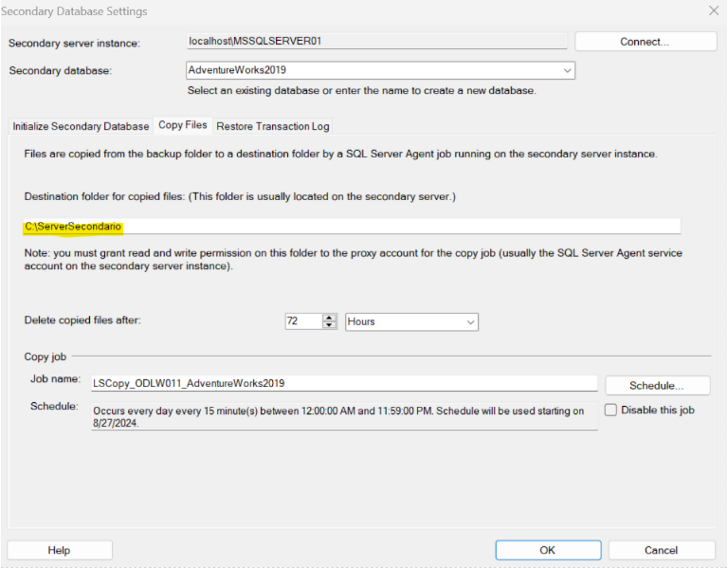Click the destination folder path field
Viewport: 728px width, 568px height.
pyautogui.click(x=351, y=227)
